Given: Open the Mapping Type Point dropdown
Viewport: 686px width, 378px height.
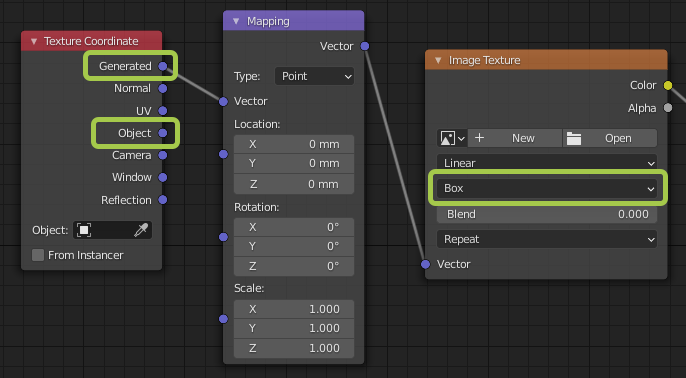Looking at the screenshot, I should (314, 76).
